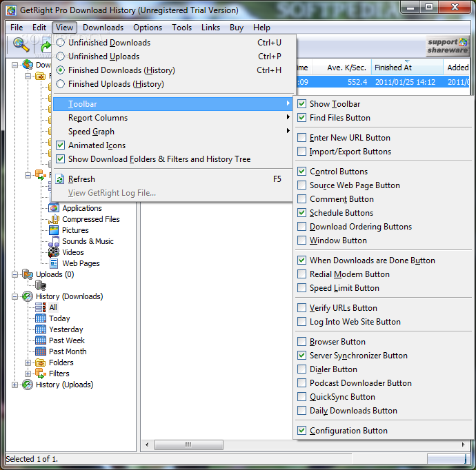Click the History (Downloads) clock icon
The image size is (476, 470).
(28, 296)
